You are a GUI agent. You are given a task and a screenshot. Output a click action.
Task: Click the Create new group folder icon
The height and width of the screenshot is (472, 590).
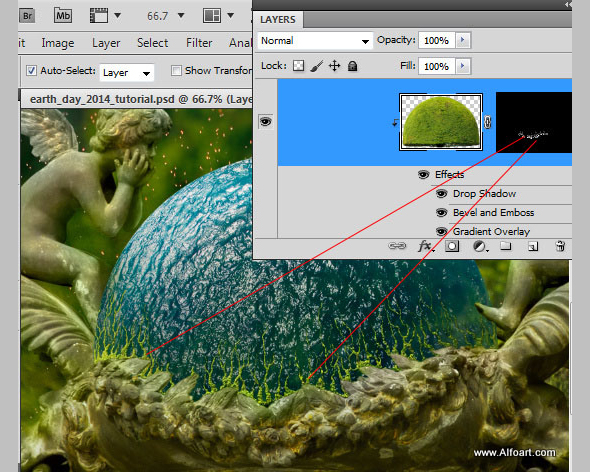pos(505,246)
